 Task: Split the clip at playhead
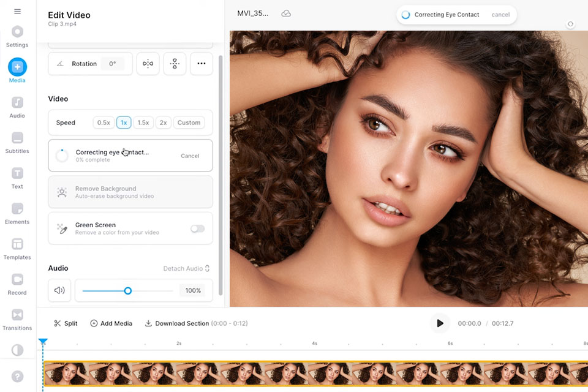66,323
